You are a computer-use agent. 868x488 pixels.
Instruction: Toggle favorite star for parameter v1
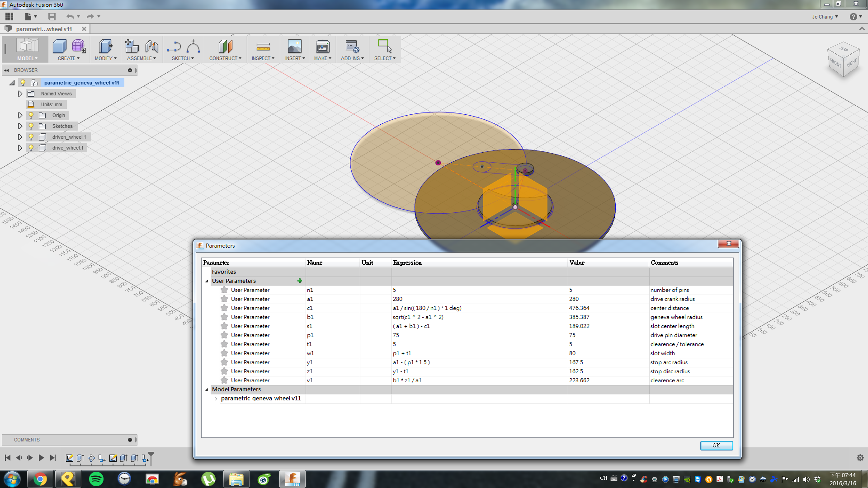(224, 380)
